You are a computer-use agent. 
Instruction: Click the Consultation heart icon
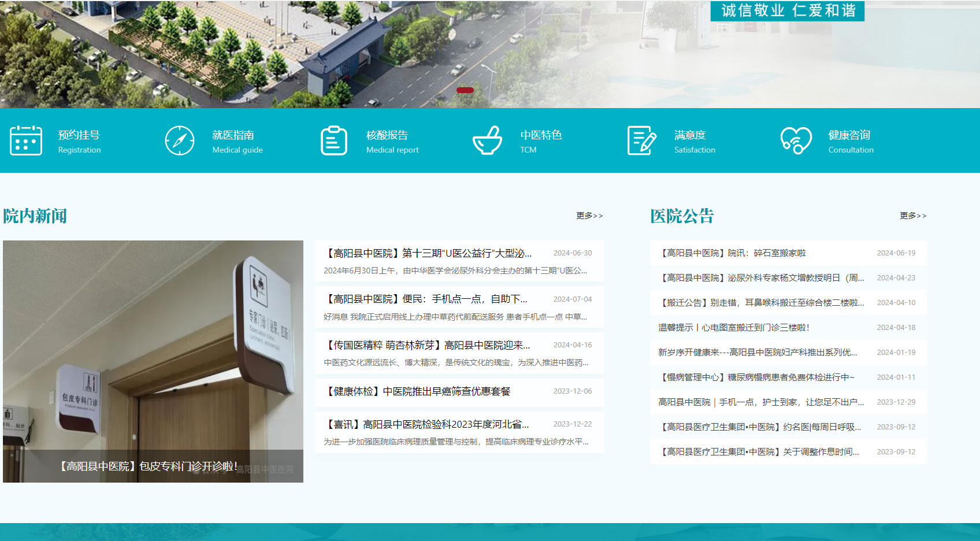point(796,140)
